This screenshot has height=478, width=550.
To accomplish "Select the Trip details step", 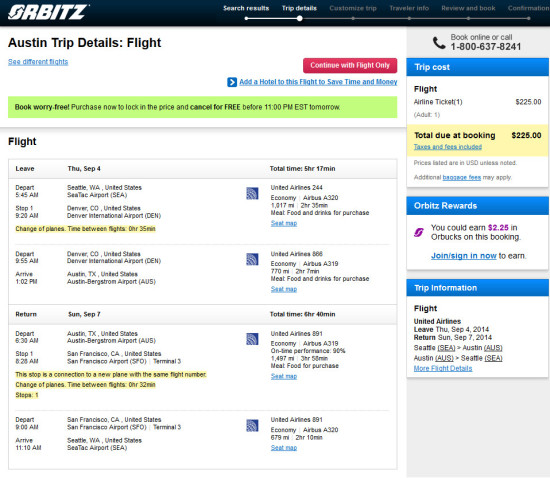I will tap(299, 8).
